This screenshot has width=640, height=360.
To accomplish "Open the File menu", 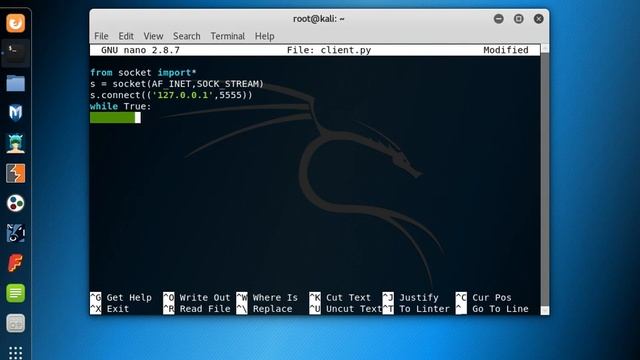I will (101, 36).
